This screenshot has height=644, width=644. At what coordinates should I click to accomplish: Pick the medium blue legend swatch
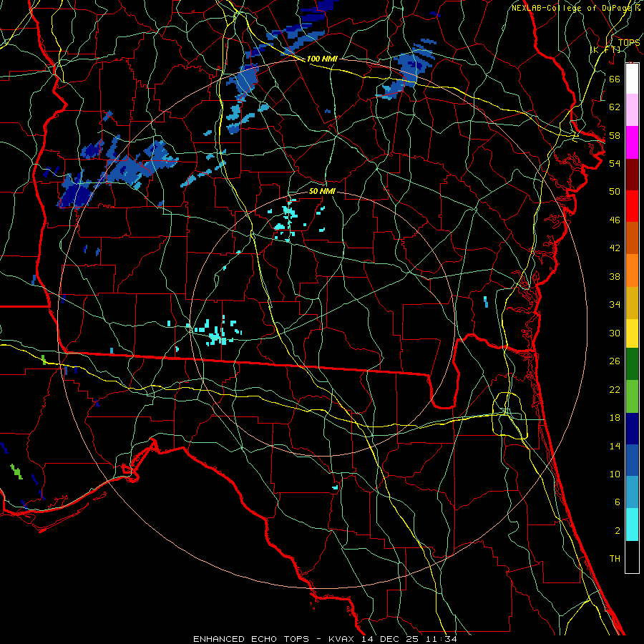(632, 460)
